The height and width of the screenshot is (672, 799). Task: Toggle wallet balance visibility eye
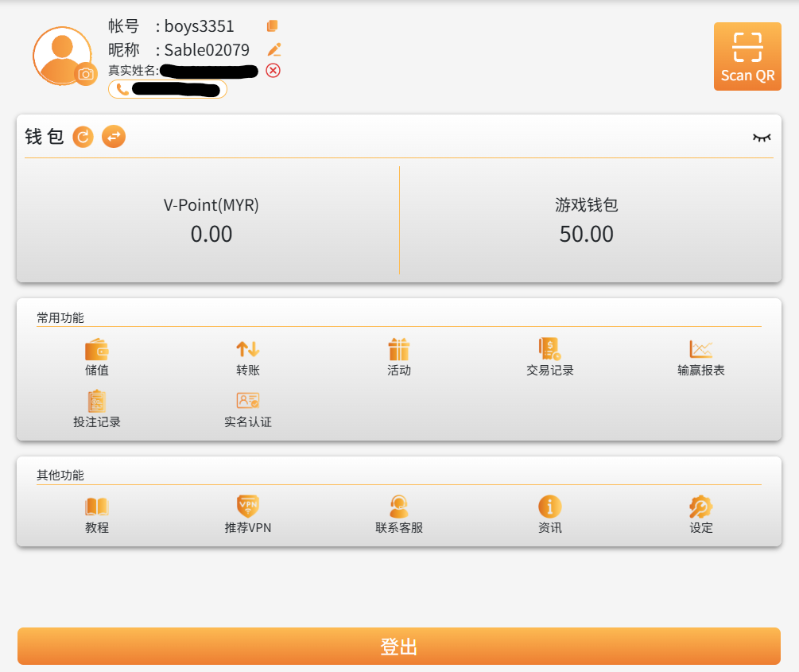click(x=762, y=138)
